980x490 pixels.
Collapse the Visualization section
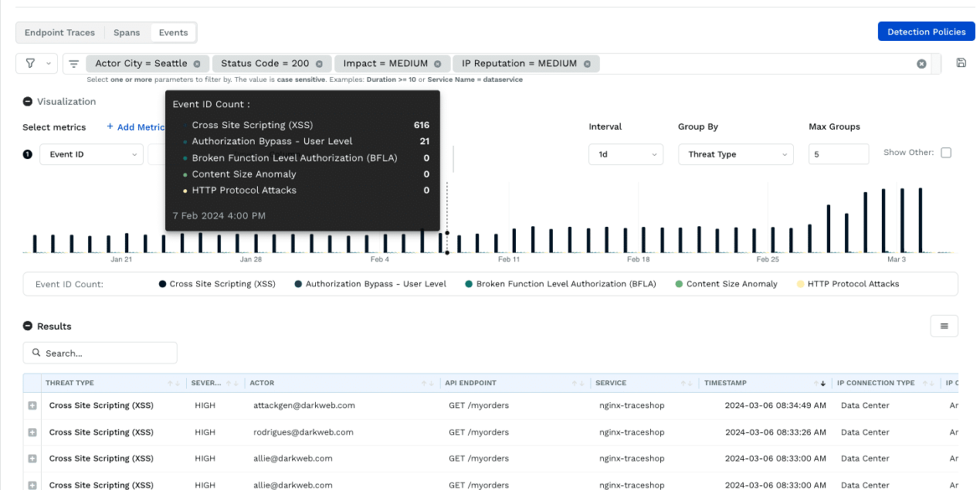[28, 101]
